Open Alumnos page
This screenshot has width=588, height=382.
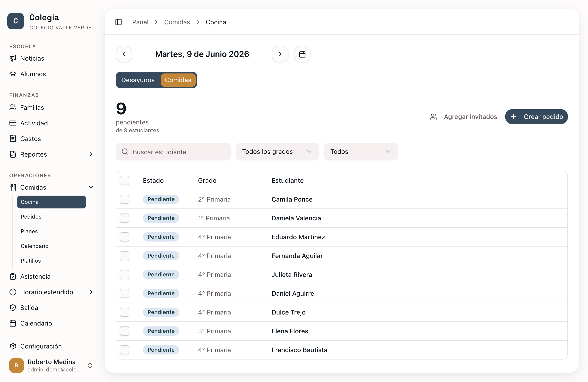point(33,74)
